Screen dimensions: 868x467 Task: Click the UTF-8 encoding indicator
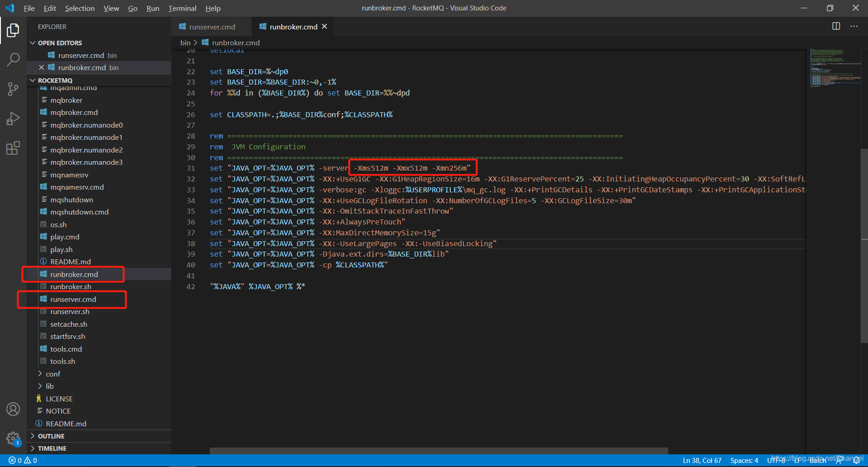tap(776, 460)
